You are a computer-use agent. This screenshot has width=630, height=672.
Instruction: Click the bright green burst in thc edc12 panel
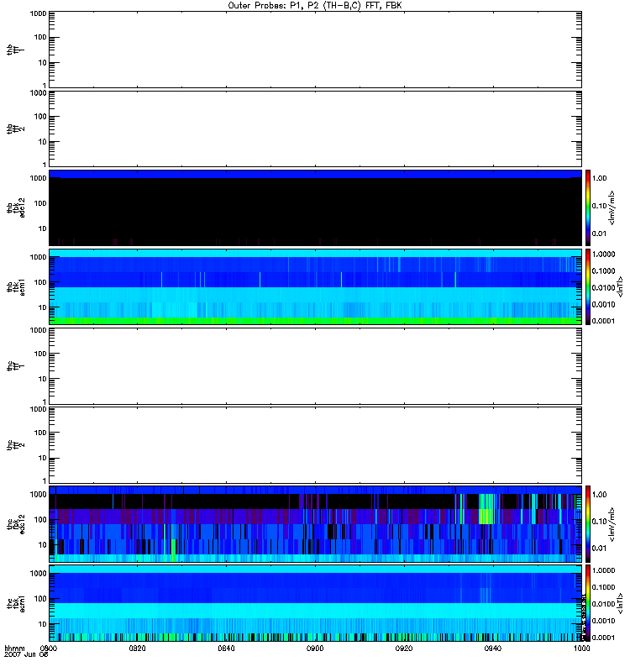[486, 509]
